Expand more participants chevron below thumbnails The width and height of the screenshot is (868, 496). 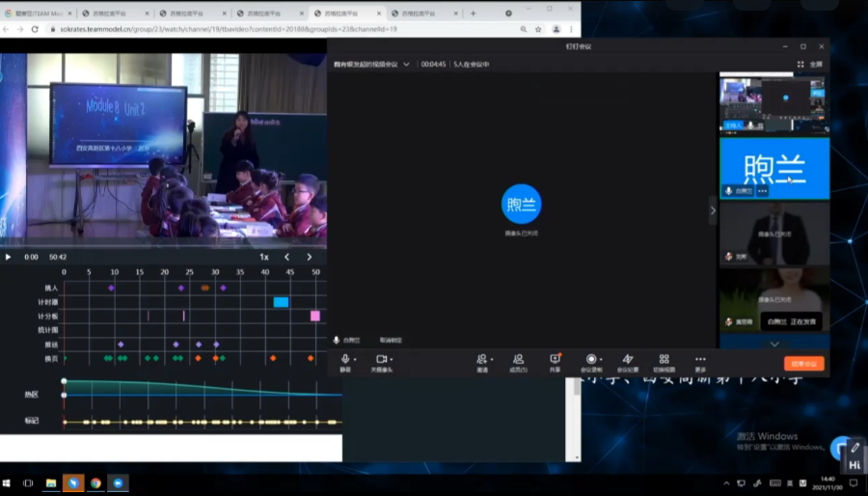click(774, 344)
